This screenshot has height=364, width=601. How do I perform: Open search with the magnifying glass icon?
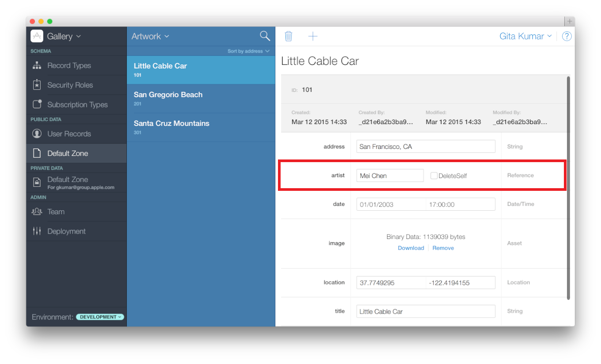click(x=265, y=36)
